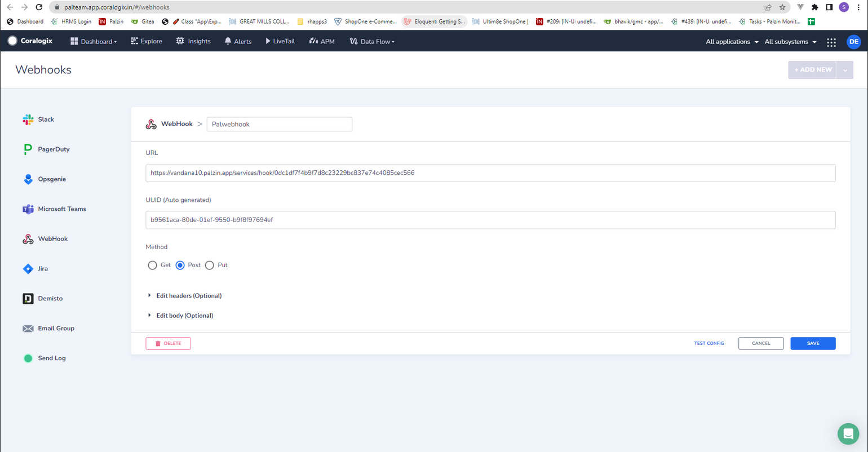868x452 pixels.
Task: Select the Get method radio button
Action: (x=152, y=265)
